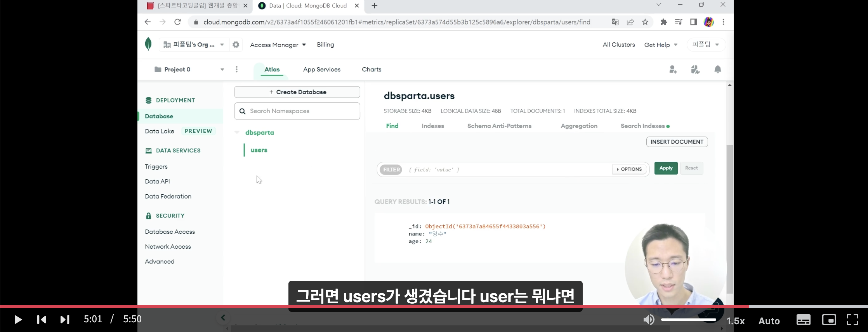This screenshot has width=868, height=332.
Task: Collapse the dbsparta database tree
Action: tap(237, 133)
